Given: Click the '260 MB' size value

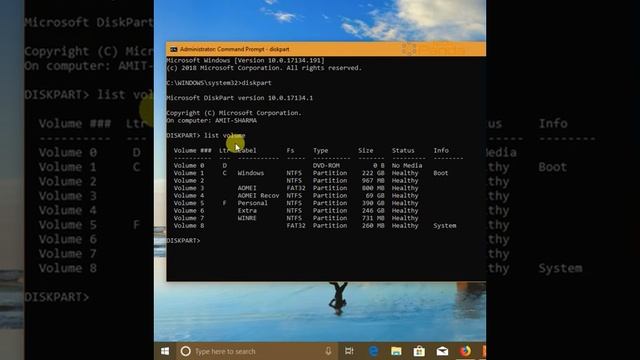Looking at the screenshot, I should click(373, 226).
